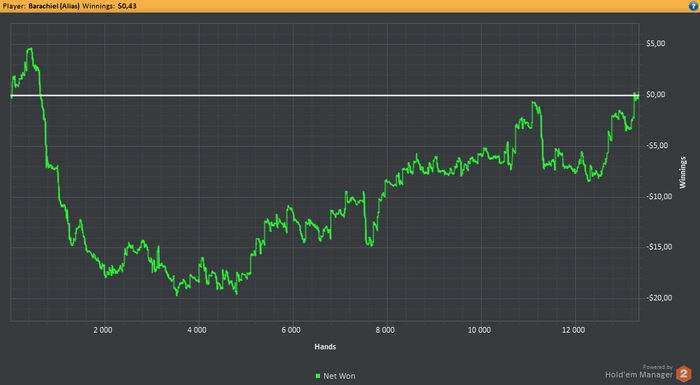The height and width of the screenshot is (385, 700).
Task: Click the Net Won legend label
Action: click(x=339, y=376)
